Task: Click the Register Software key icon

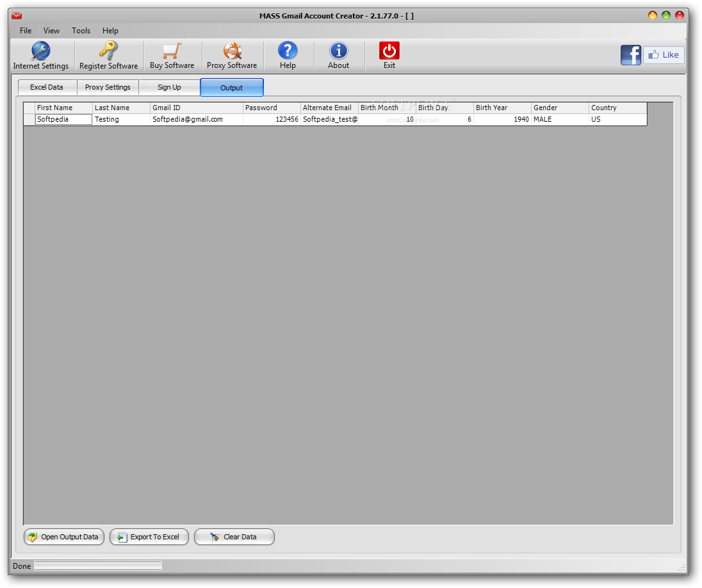Action: (x=108, y=50)
